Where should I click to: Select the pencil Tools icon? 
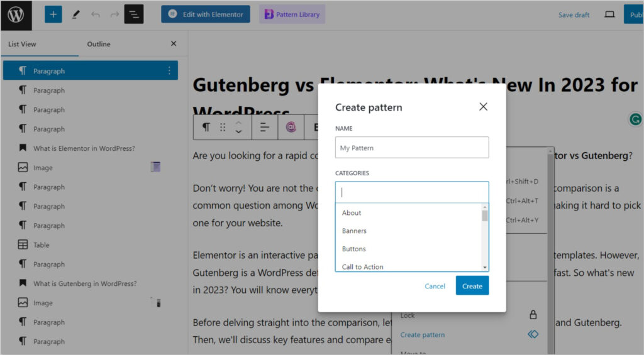[75, 14]
